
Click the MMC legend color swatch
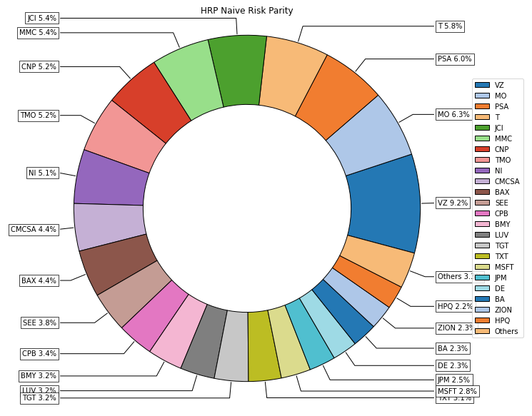pyautogui.click(x=482, y=138)
